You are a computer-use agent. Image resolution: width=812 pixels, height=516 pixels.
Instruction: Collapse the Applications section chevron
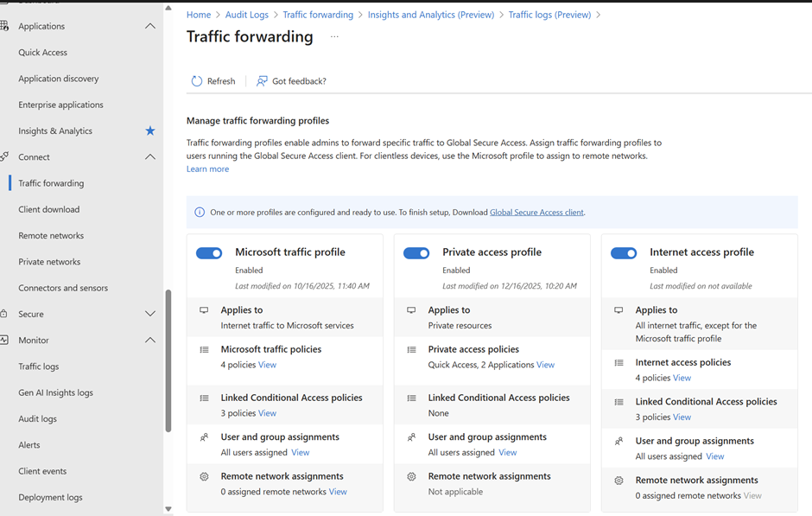point(149,27)
